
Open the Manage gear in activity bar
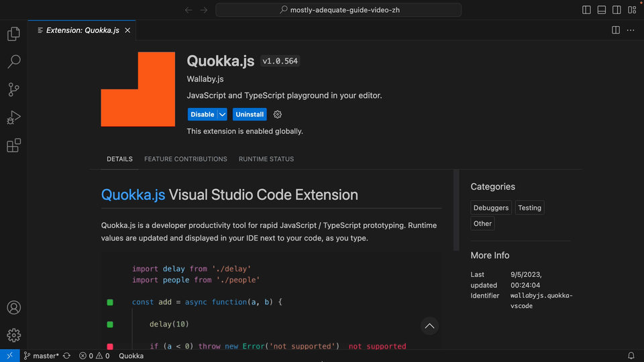click(x=13, y=335)
